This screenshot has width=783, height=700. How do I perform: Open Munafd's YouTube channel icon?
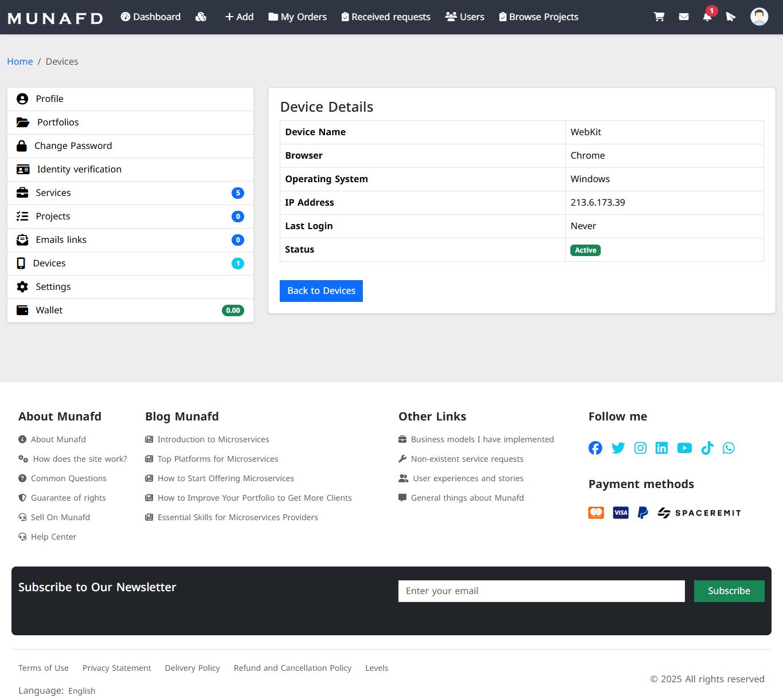[x=684, y=448]
